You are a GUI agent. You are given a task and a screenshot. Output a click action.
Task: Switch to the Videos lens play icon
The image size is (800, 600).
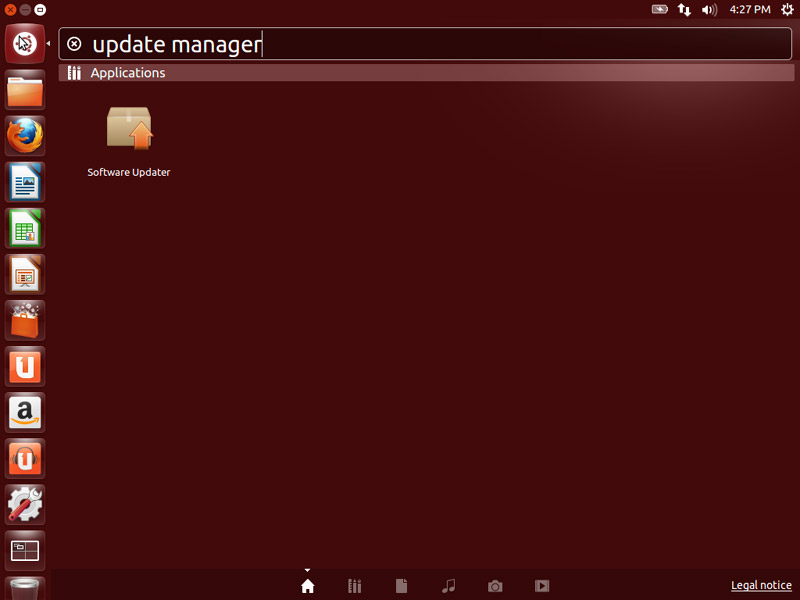(x=542, y=586)
